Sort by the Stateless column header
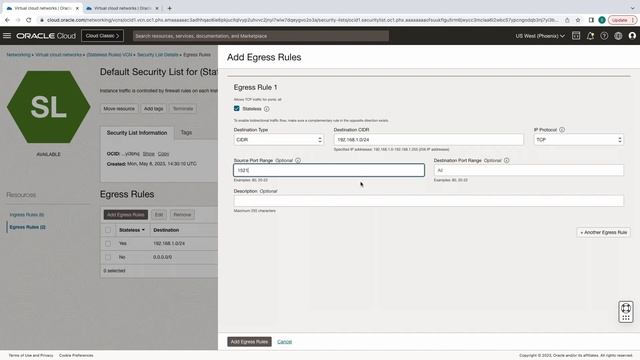Screen dimensions: 640x360 click(131, 230)
